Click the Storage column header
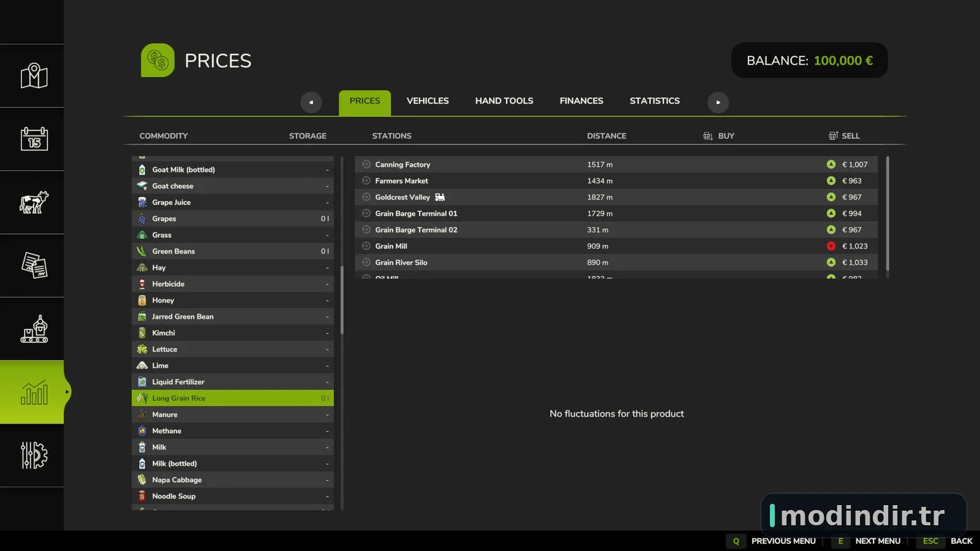The image size is (980, 551). [307, 136]
